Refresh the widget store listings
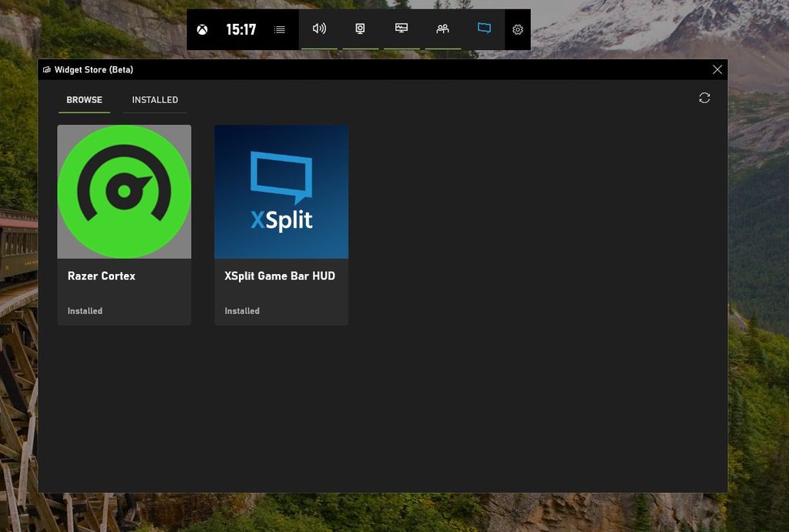Viewport: 789px width, 532px height. point(703,98)
